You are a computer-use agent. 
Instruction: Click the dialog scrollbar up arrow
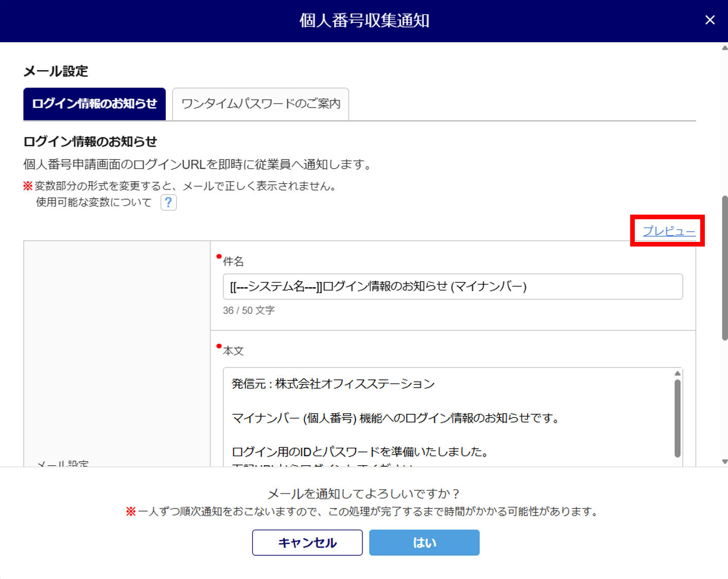(724, 48)
